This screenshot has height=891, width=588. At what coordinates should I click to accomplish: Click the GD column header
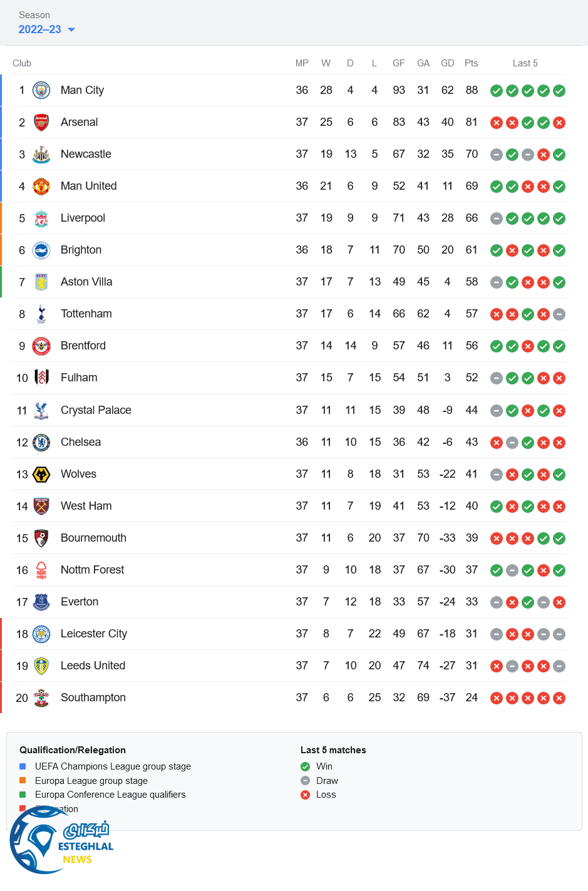[447, 63]
